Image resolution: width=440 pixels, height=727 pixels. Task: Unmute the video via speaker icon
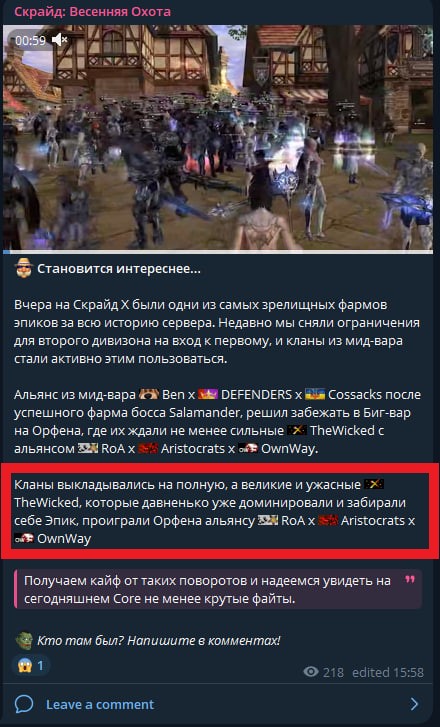point(59,40)
